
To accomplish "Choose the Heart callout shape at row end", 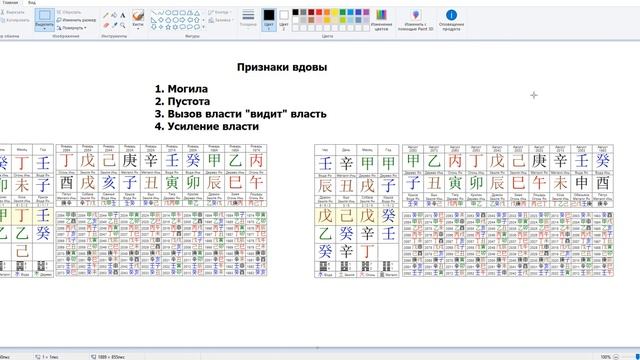I will click(x=197, y=27).
